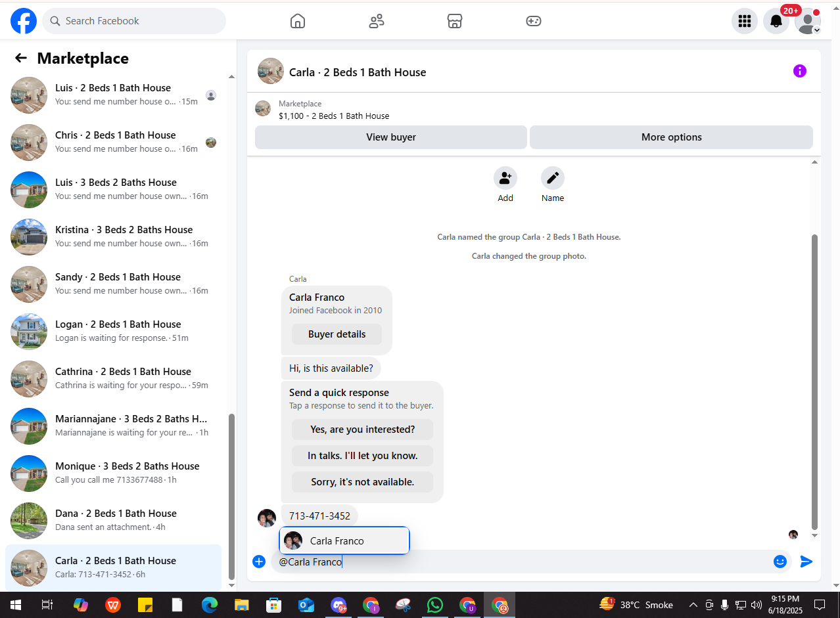
Task: Open chat Sandy · 2 Beds 1 Bath House
Action: pyautogui.click(x=113, y=284)
